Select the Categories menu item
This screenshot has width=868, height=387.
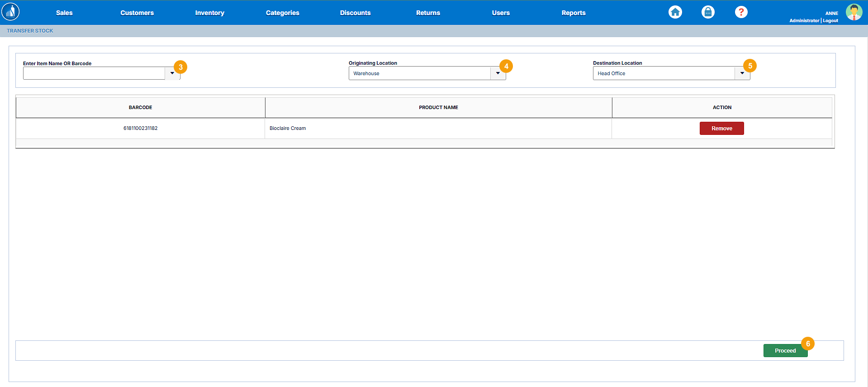(283, 13)
